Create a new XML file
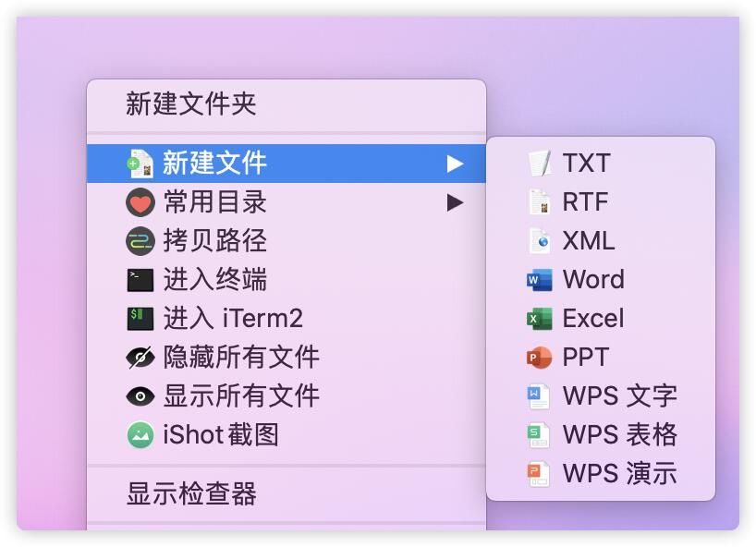The height and width of the screenshot is (547, 756). (x=601, y=240)
